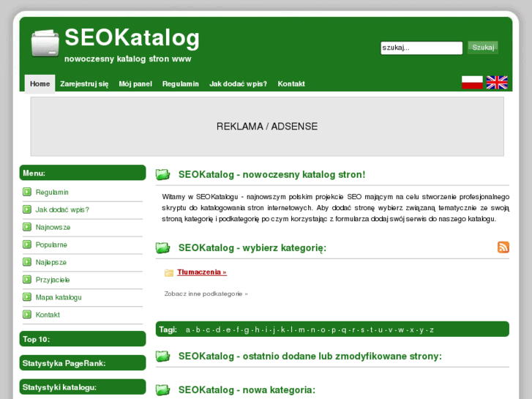Open Jak dodać wpis? in top navigation
The height and width of the screenshot is (399, 532).
click(238, 84)
